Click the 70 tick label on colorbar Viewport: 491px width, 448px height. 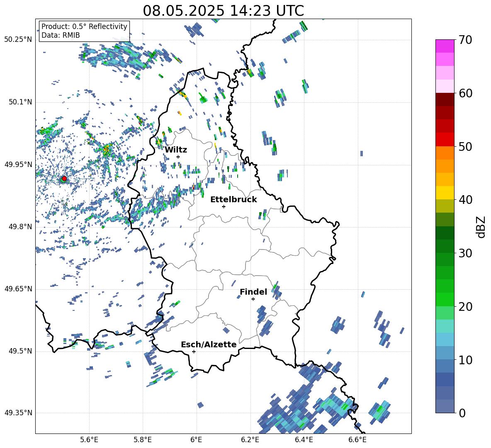click(465, 40)
